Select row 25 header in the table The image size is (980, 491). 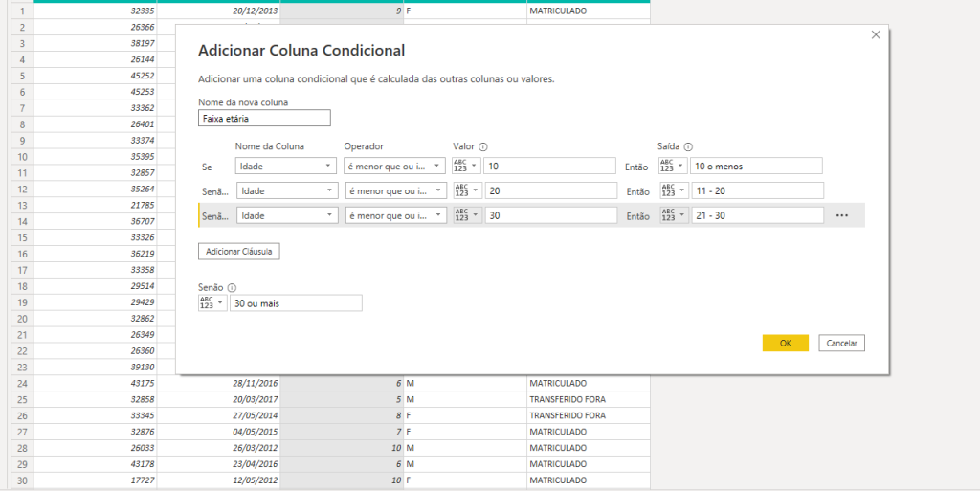[21, 399]
